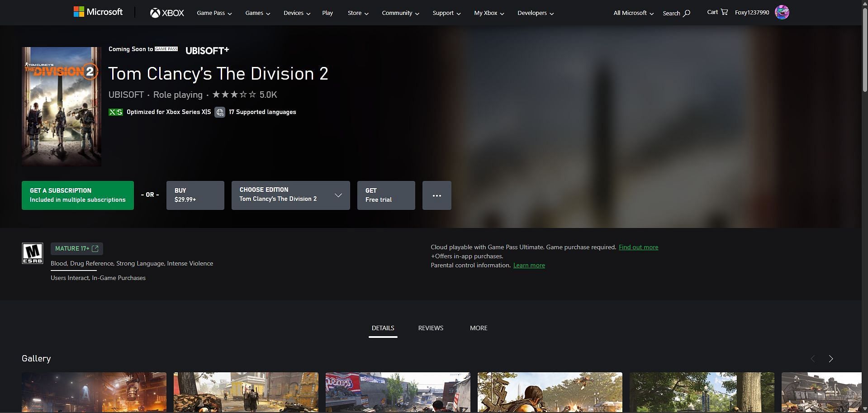
Task: Follow the Learn more parental control link
Action: (x=529, y=265)
